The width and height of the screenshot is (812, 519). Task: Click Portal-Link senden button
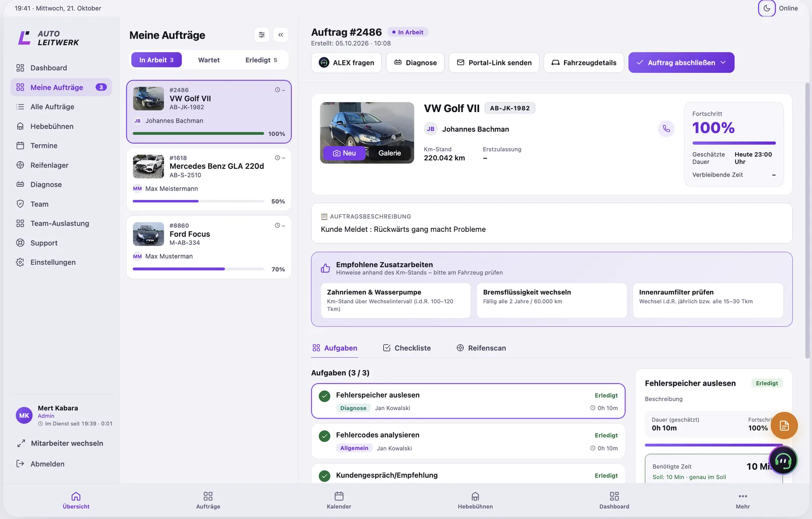coord(494,62)
